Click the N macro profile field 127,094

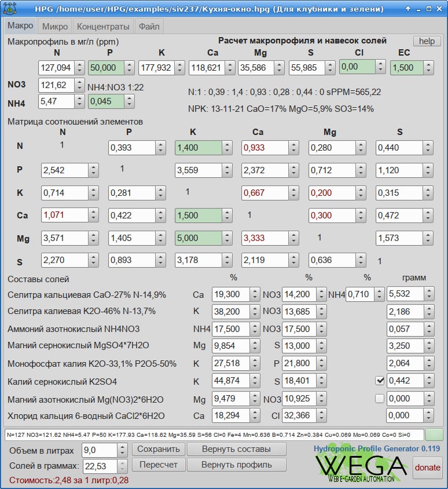pos(56,68)
